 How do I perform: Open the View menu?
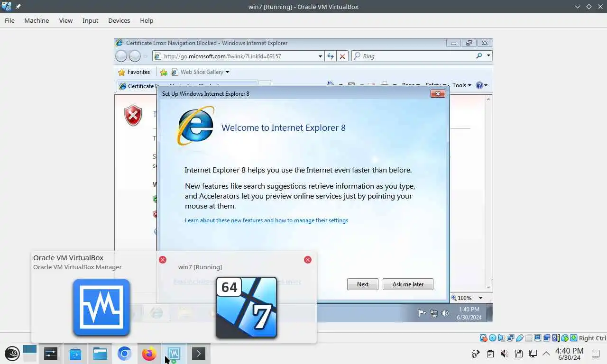coord(66,20)
